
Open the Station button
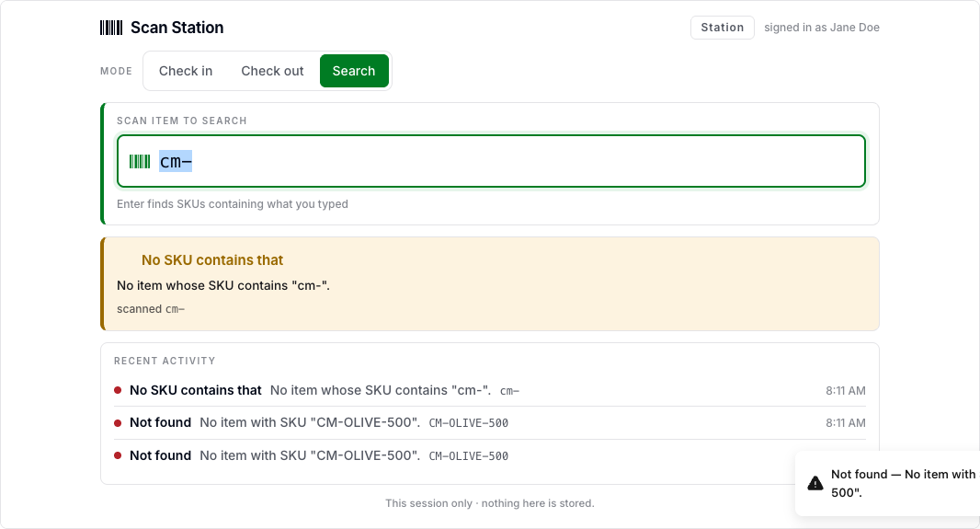click(x=722, y=28)
